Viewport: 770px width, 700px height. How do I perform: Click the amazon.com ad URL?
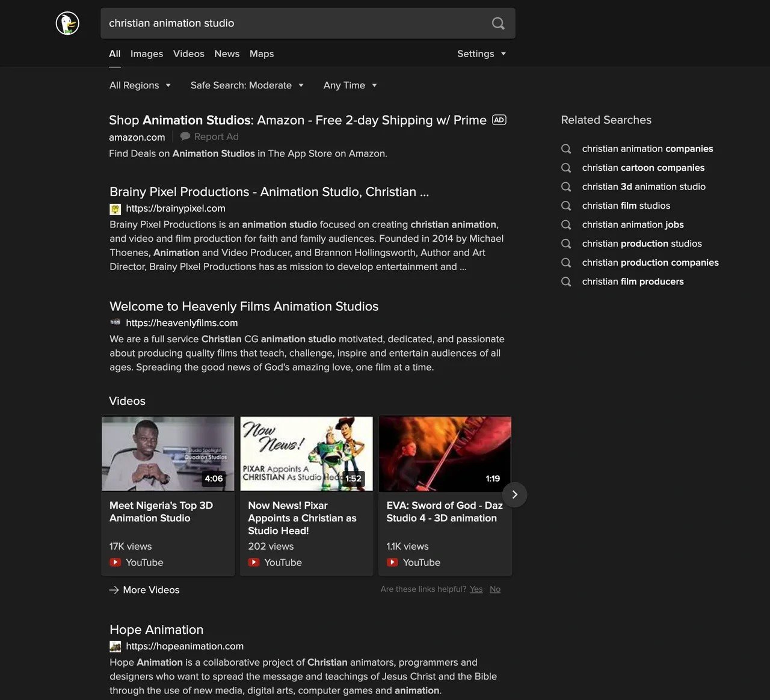[x=137, y=137]
